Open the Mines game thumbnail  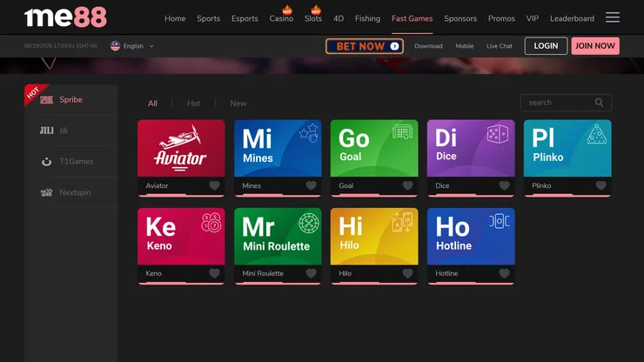tap(278, 148)
